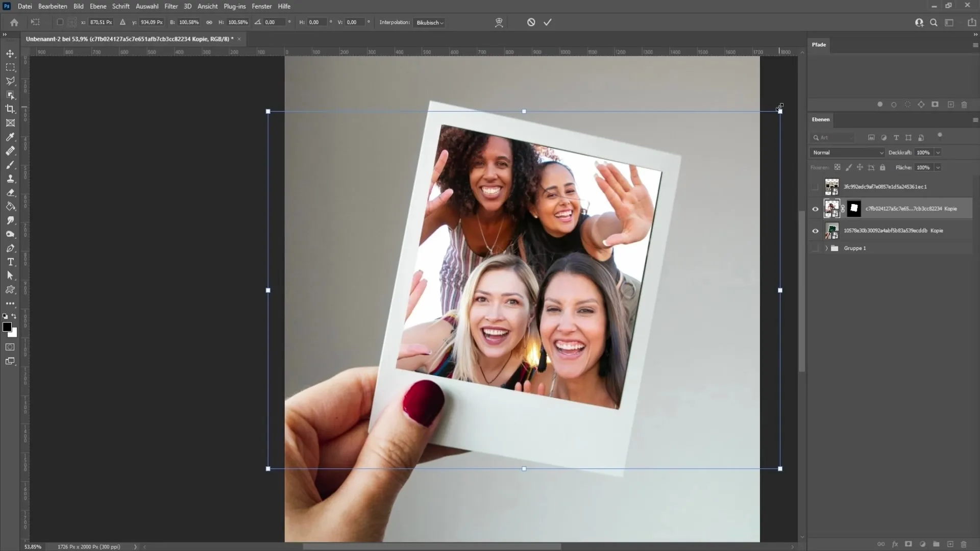Toggle Quick Mask mode
This screenshot has height=551, width=980.
pos(10,347)
